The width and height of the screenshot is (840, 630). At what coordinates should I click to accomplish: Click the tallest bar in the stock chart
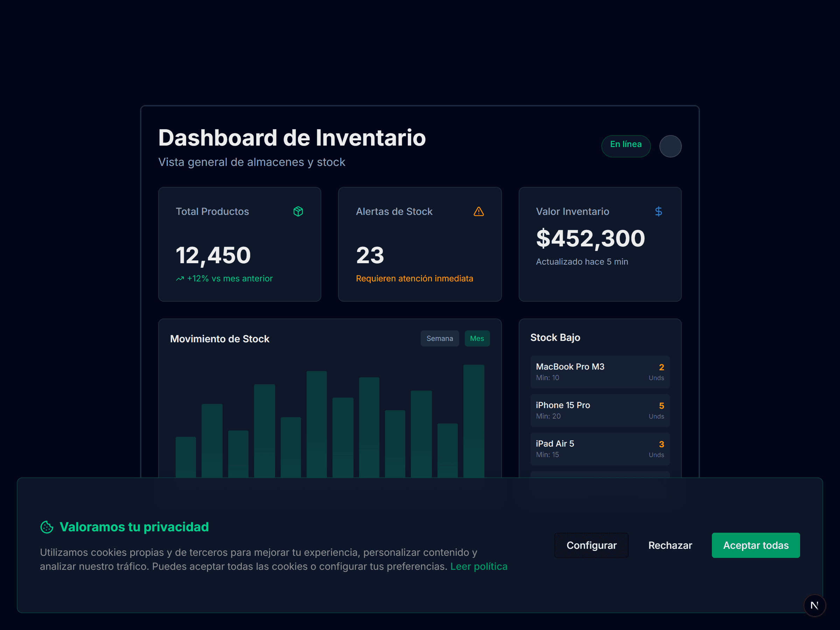(x=473, y=418)
